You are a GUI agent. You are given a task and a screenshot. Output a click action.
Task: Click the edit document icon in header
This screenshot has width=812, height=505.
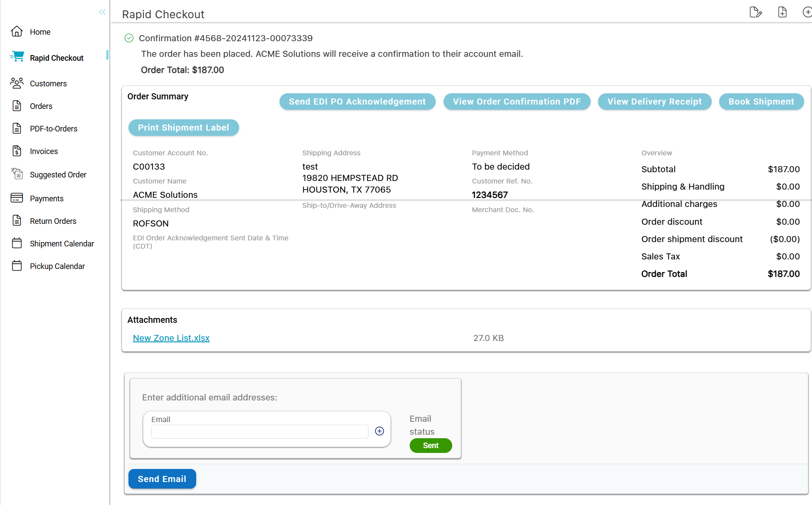[x=756, y=12]
